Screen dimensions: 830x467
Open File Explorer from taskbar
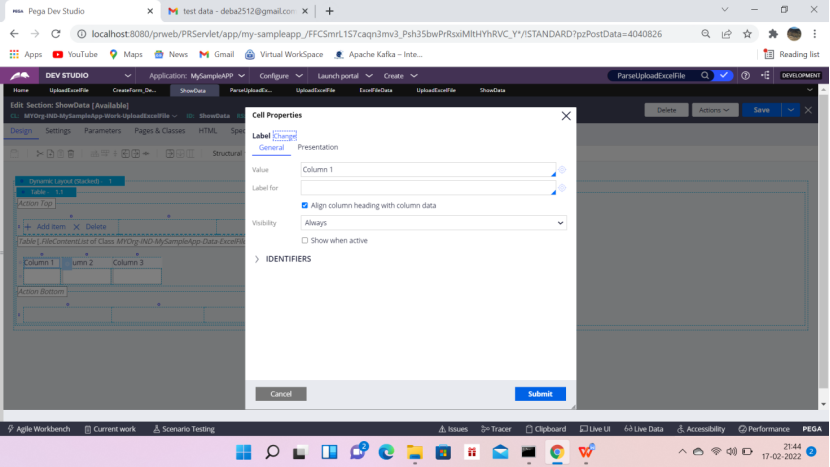click(414, 452)
